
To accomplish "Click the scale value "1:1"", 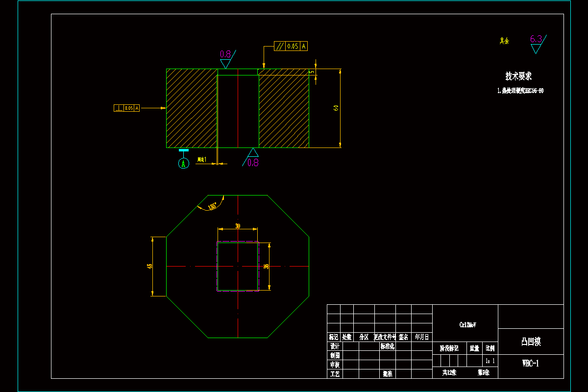I will (490, 361).
